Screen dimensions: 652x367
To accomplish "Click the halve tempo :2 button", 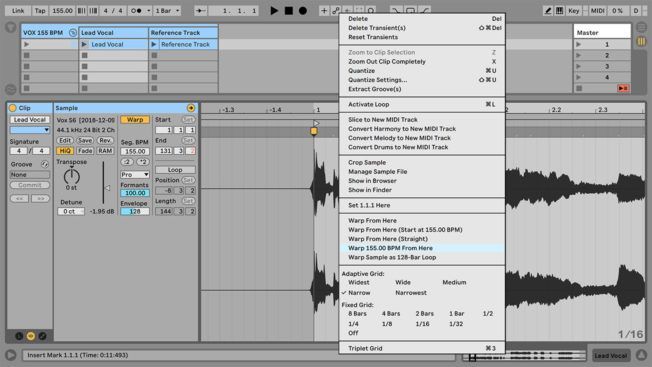I will (x=127, y=162).
